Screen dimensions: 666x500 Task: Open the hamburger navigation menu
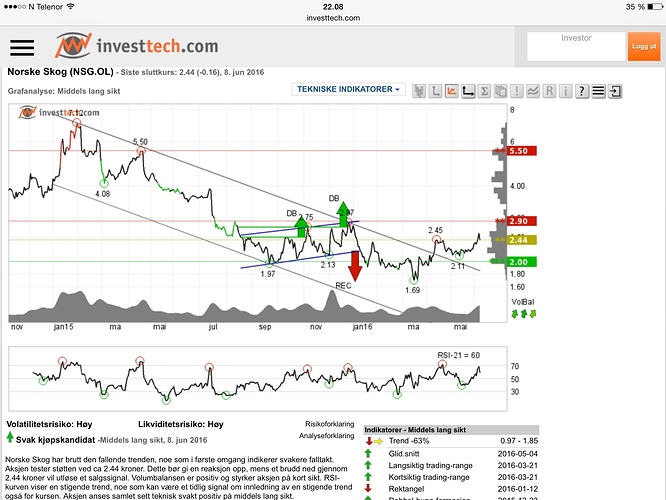click(x=21, y=48)
